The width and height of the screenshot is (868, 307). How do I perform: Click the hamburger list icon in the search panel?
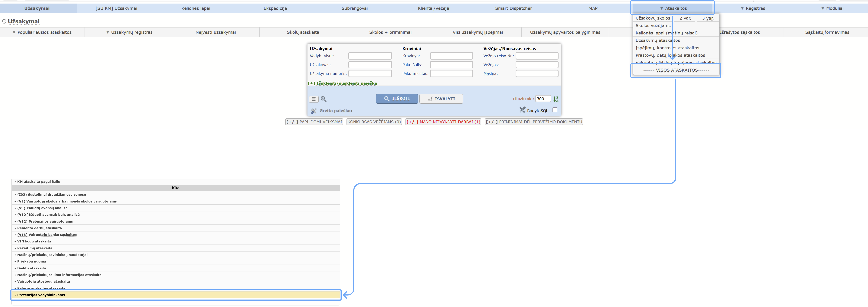tap(313, 99)
